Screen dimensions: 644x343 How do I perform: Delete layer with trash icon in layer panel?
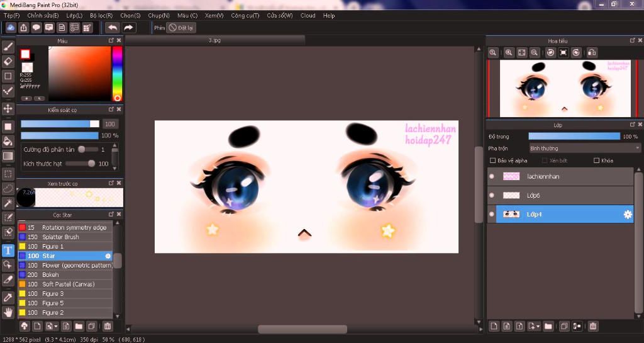click(592, 326)
